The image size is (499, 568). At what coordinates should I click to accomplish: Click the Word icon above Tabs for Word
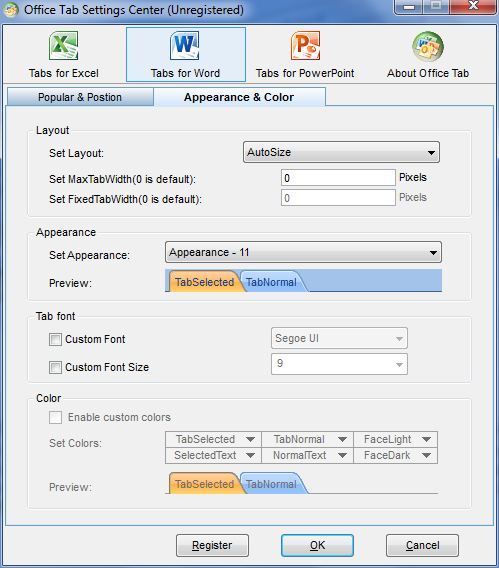coord(185,46)
